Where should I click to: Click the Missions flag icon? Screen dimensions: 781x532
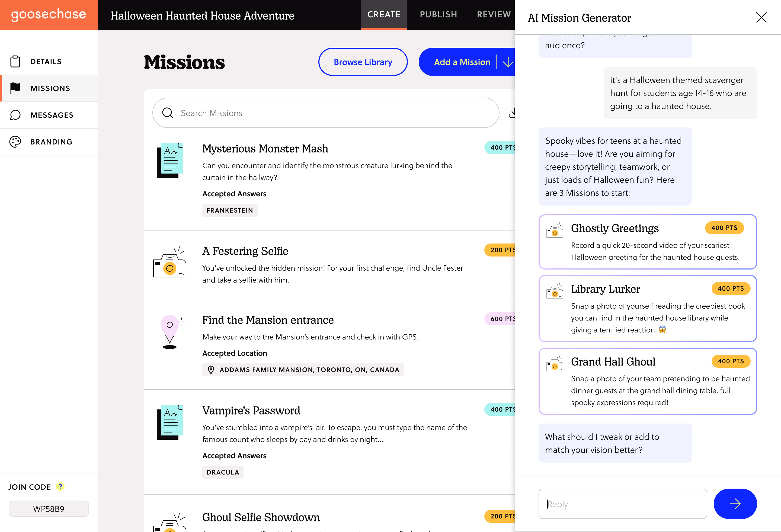coord(15,88)
